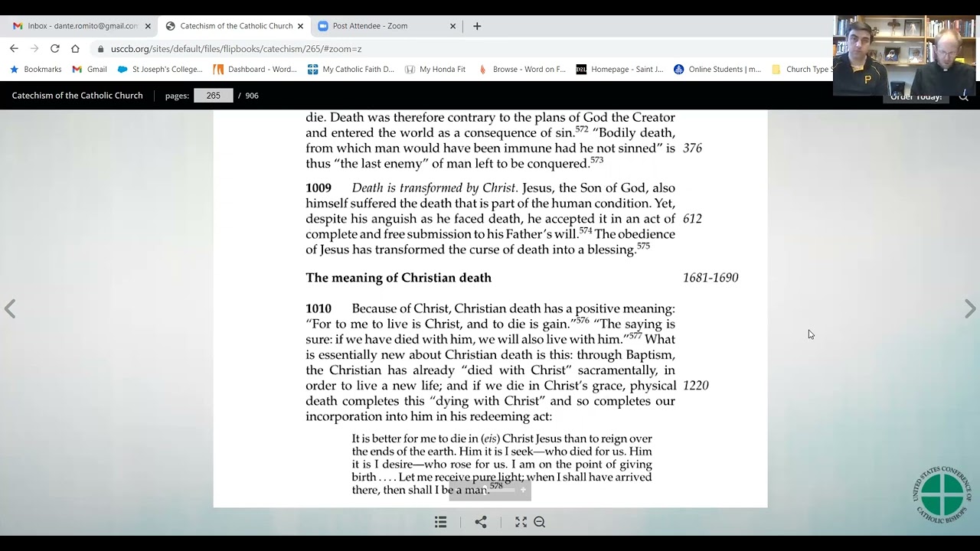Toggle fullscreen view of the flipbook
This screenshot has width=980, height=551.
coord(521,522)
